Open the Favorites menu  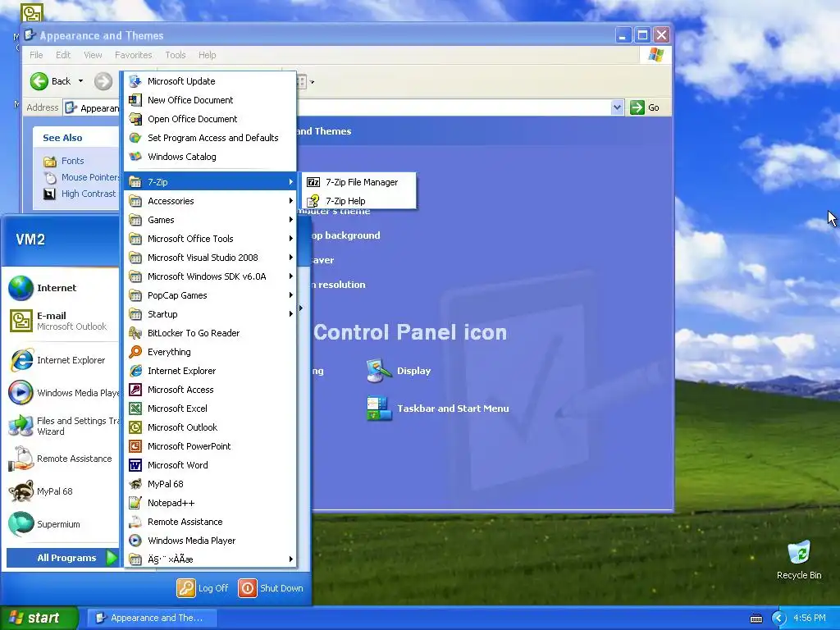pyautogui.click(x=134, y=55)
